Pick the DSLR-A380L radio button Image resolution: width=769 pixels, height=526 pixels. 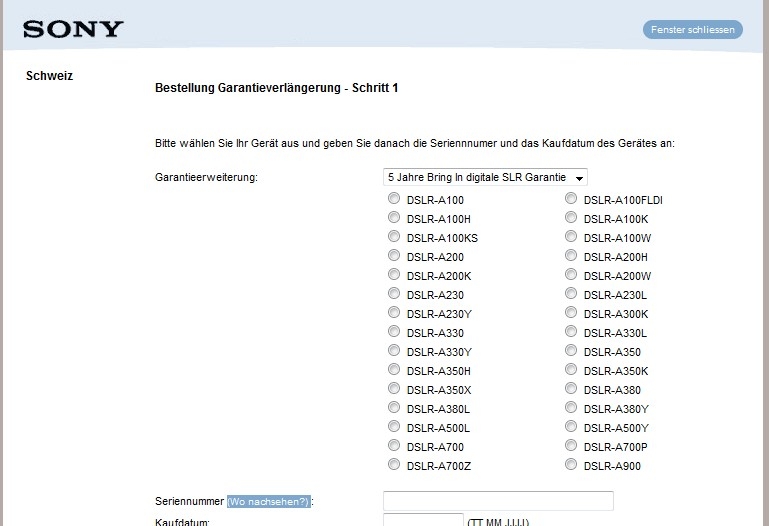pyautogui.click(x=394, y=408)
